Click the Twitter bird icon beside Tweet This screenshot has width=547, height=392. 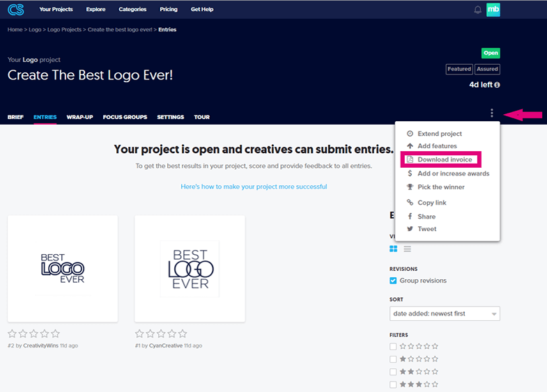click(410, 228)
